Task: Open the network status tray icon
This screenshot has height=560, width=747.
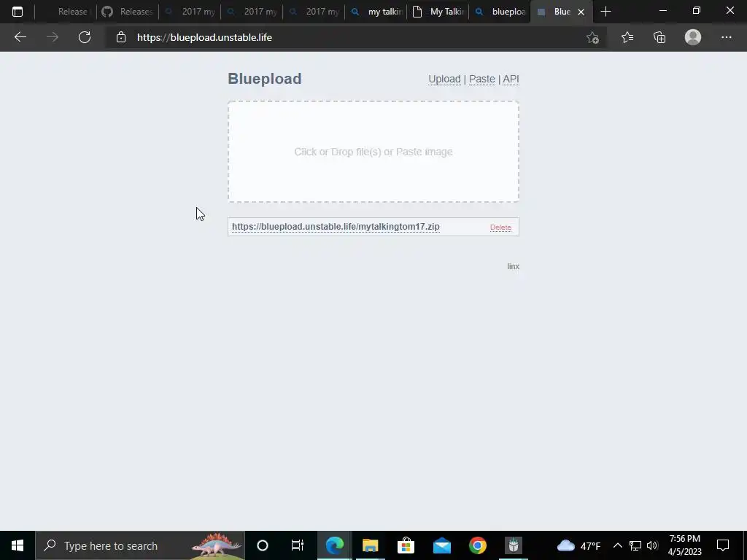Action: tap(635, 545)
